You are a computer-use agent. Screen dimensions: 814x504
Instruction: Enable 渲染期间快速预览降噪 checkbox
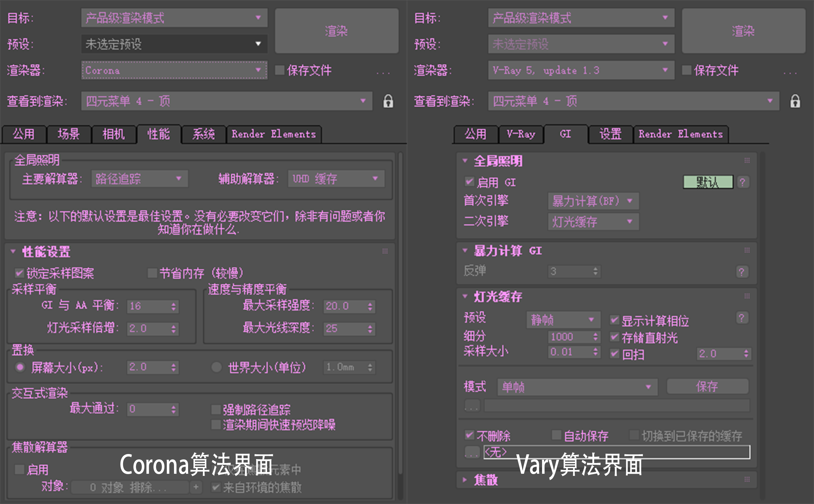pyautogui.click(x=216, y=425)
